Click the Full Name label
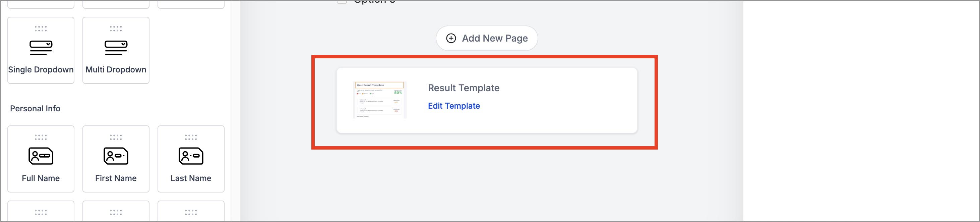 click(x=41, y=178)
